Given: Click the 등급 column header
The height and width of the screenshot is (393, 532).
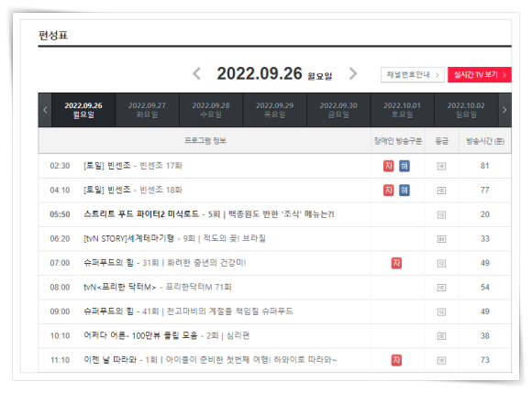Looking at the screenshot, I should (442, 141).
